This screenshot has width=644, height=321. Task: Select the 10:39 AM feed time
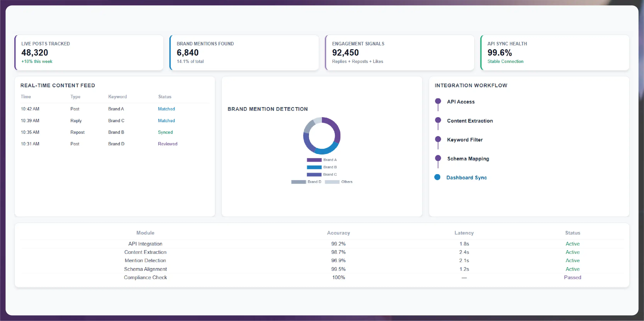pyautogui.click(x=30, y=121)
